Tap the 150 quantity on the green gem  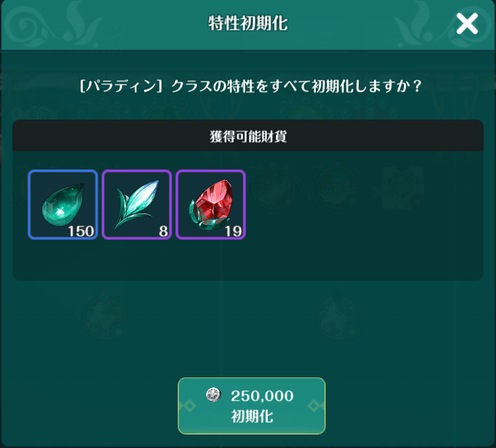pyautogui.click(x=81, y=231)
